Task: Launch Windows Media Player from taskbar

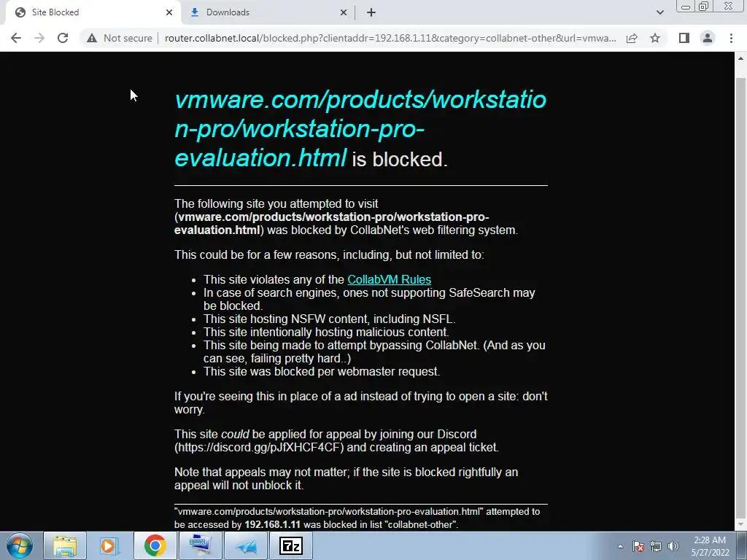Action: (109, 545)
